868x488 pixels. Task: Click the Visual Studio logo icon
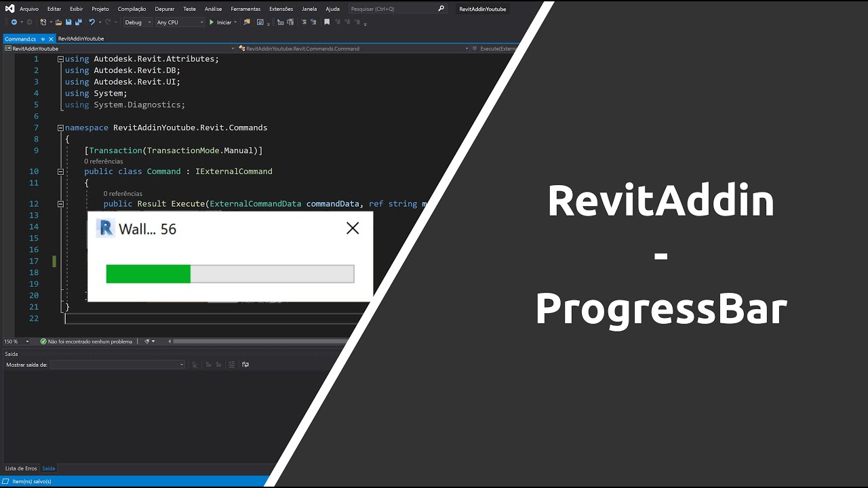pyautogui.click(x=9, y=8)
